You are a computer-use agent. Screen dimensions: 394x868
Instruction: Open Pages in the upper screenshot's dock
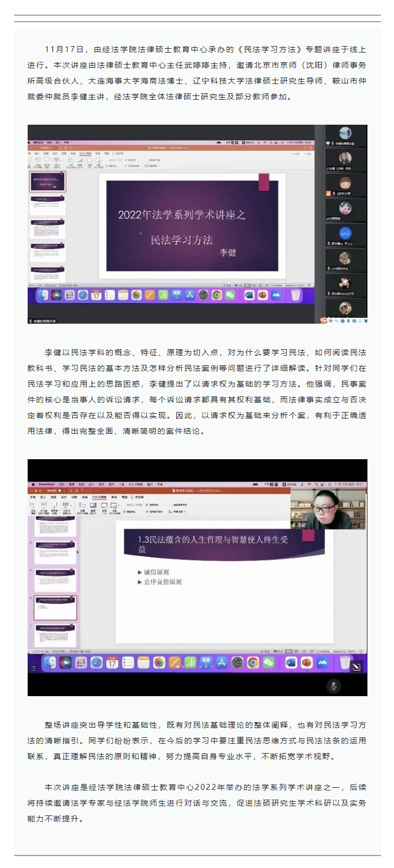[x=150, y=295]
